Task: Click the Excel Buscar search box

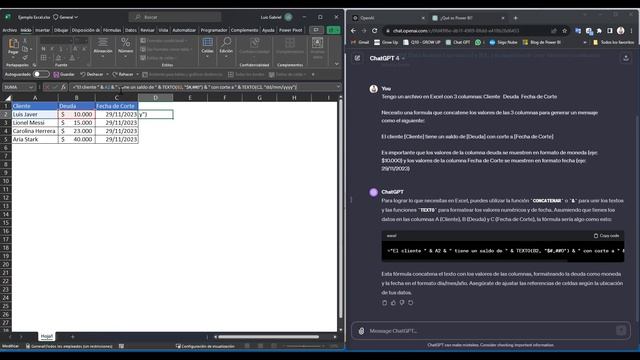Action: point(175,17)
